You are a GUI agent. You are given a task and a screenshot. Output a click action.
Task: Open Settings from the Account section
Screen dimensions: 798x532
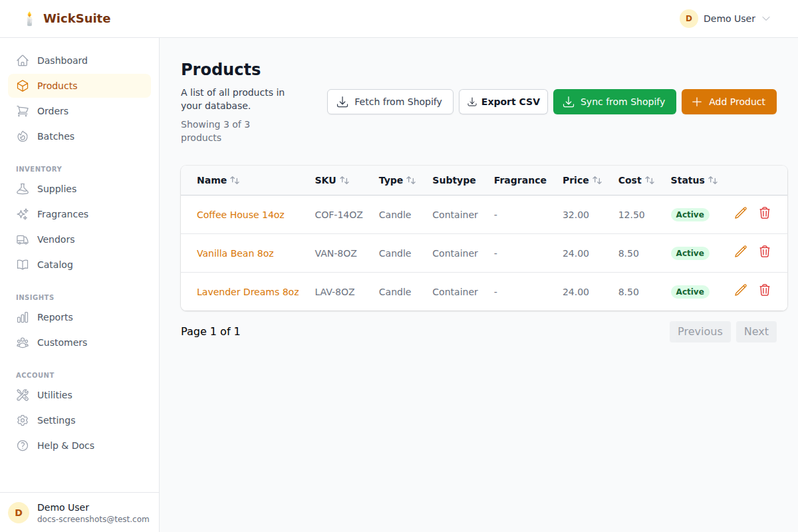click(x=23, y=420)
